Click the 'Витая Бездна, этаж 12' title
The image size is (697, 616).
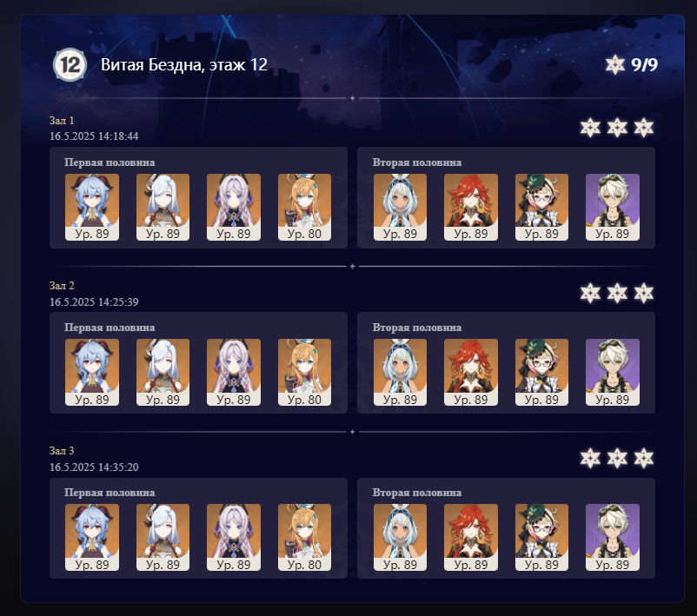point(184,65)
